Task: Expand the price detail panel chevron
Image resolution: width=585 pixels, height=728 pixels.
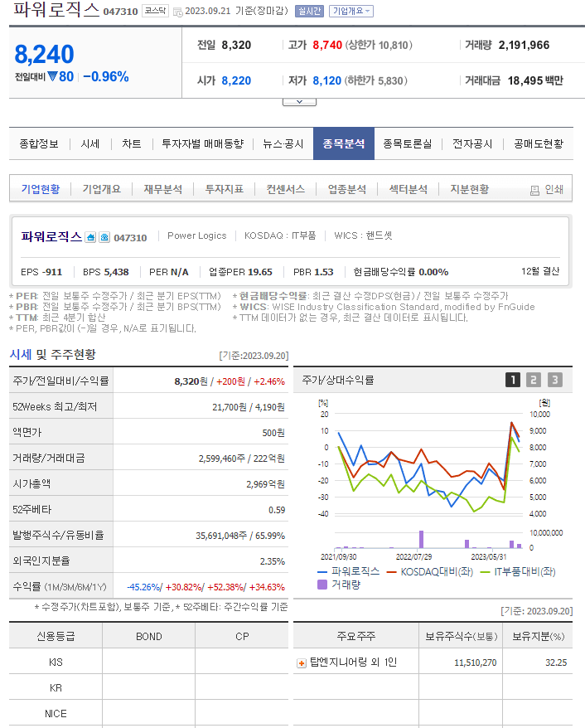Action: tap(299, 102)
